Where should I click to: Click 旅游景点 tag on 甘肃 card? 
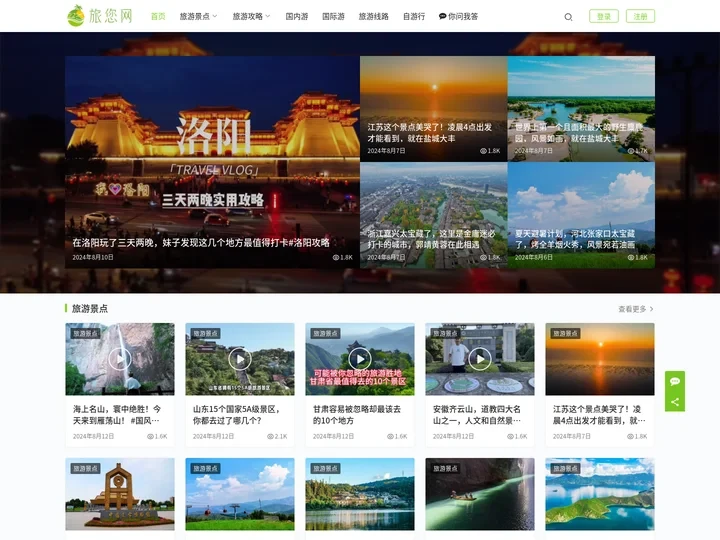pyautogui.click(x=326, y=333)
